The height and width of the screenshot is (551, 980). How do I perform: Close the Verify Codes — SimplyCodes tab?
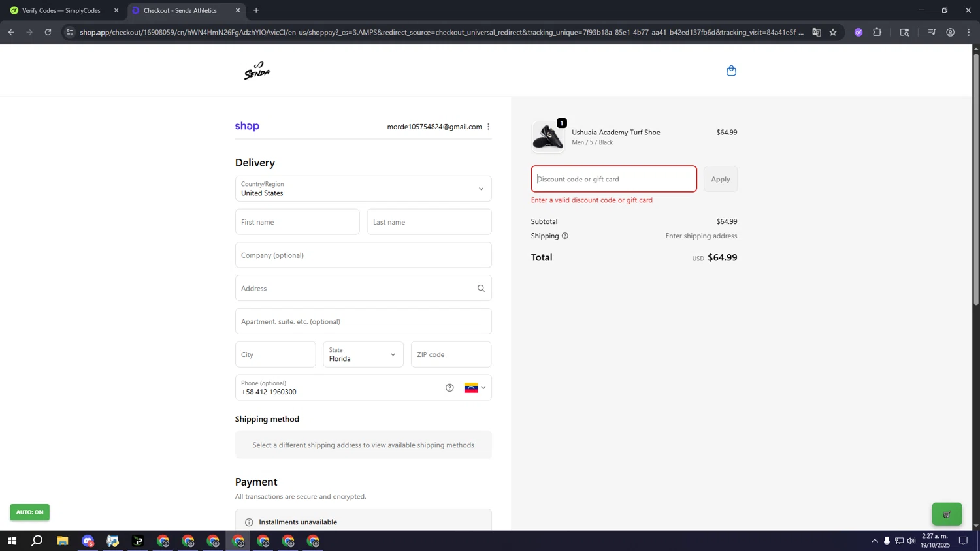[116, 10]
